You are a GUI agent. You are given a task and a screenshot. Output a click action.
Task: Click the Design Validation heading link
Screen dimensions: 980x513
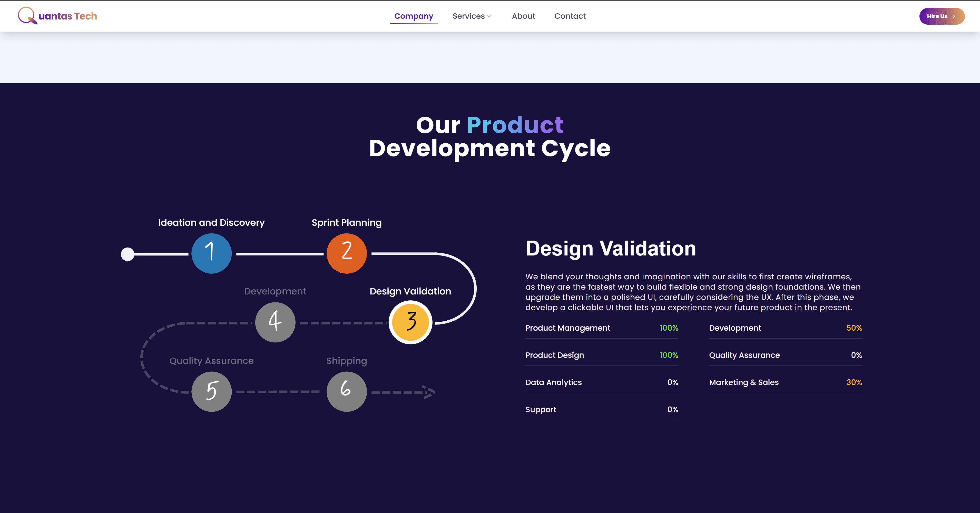[x=611, y=248]
